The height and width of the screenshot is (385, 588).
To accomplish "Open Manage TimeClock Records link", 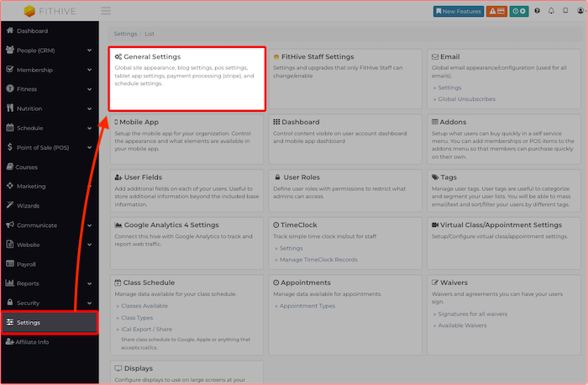I will 319,260.
